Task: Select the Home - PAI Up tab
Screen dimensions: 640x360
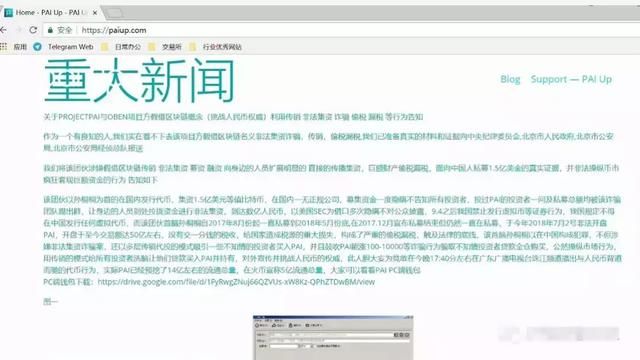Action: coord(51,13)
